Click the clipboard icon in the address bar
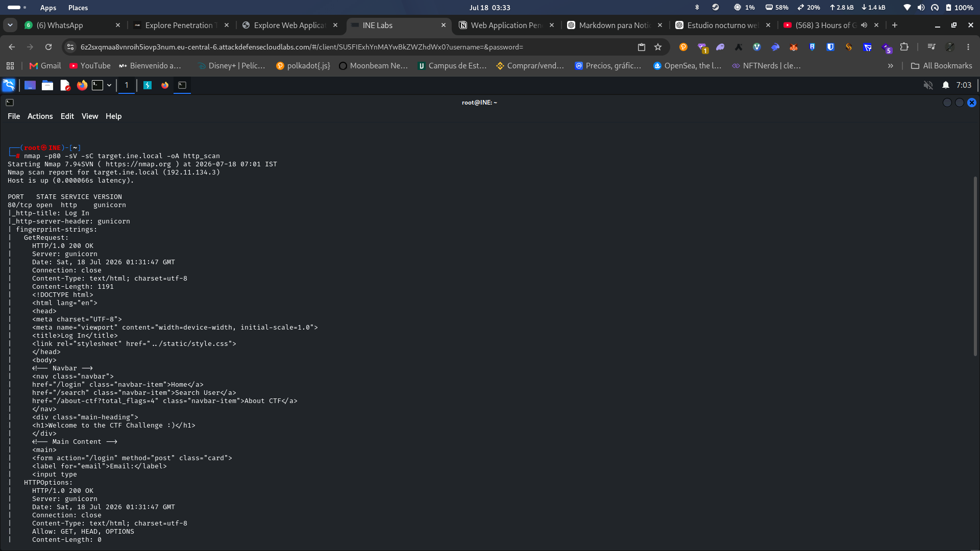The height and width of the screenshot is (551, 980). pos(642,47)
